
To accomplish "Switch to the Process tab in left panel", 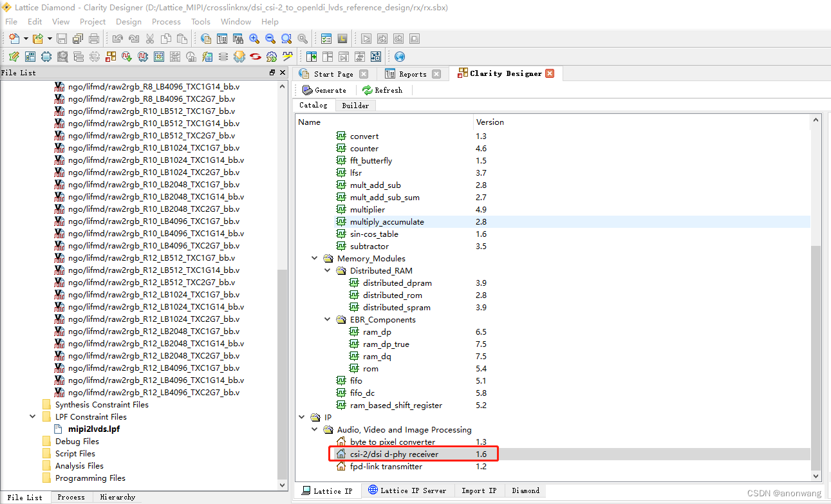I will (71, 497).
